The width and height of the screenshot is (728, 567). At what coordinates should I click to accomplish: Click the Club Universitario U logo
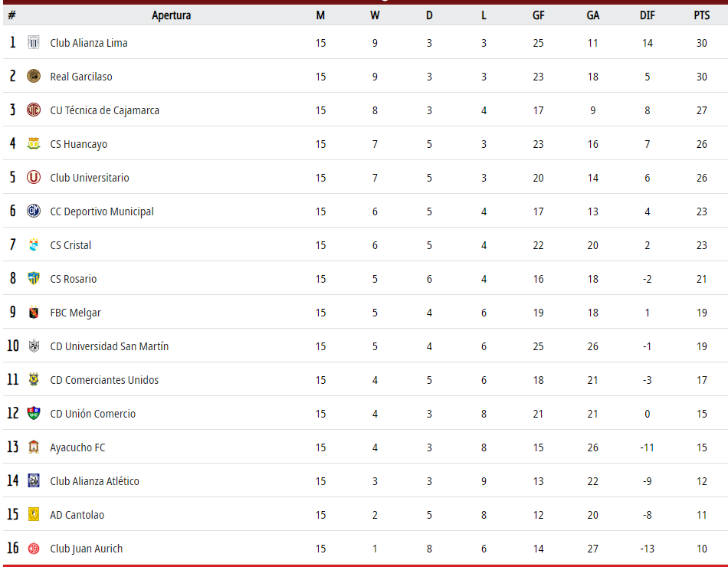click(x=34, y=178)
